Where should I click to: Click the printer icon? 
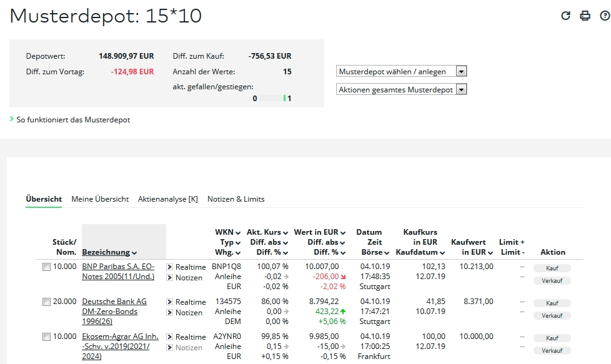coord(585,16)
